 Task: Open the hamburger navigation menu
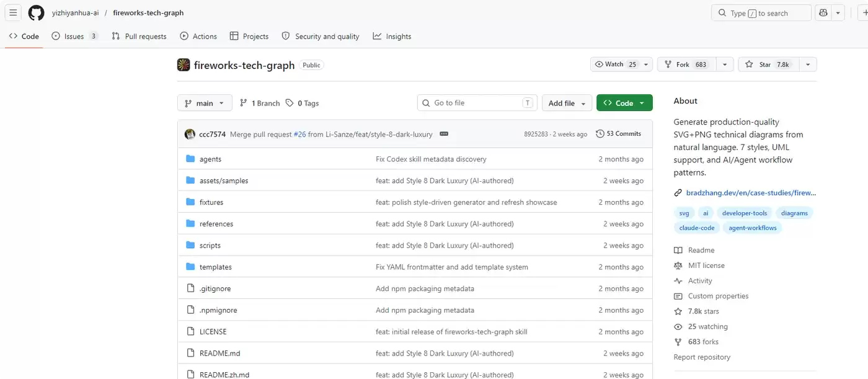pos(13,12)
